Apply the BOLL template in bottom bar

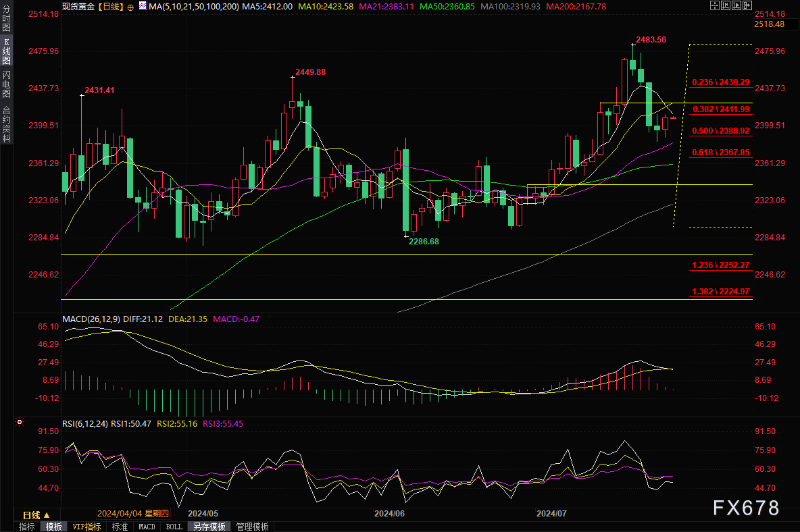[174, 527]
